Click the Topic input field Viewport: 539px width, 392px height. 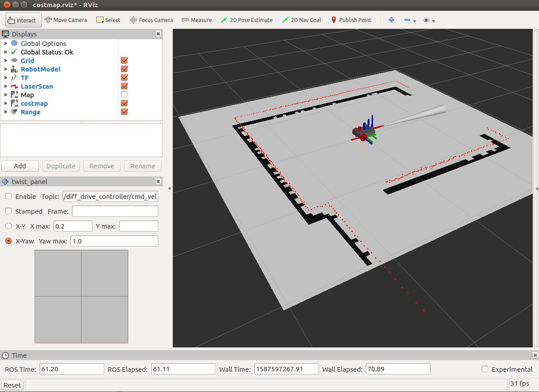tap(110, 196)
